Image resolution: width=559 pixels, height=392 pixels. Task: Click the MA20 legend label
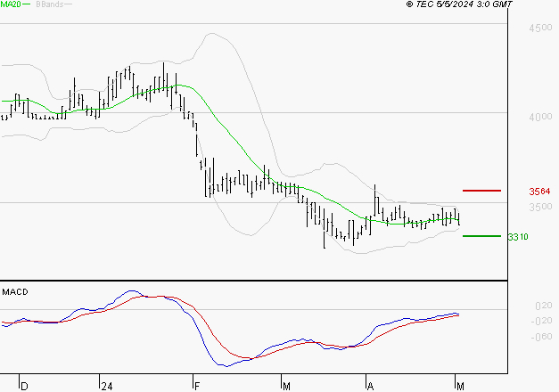11,4
